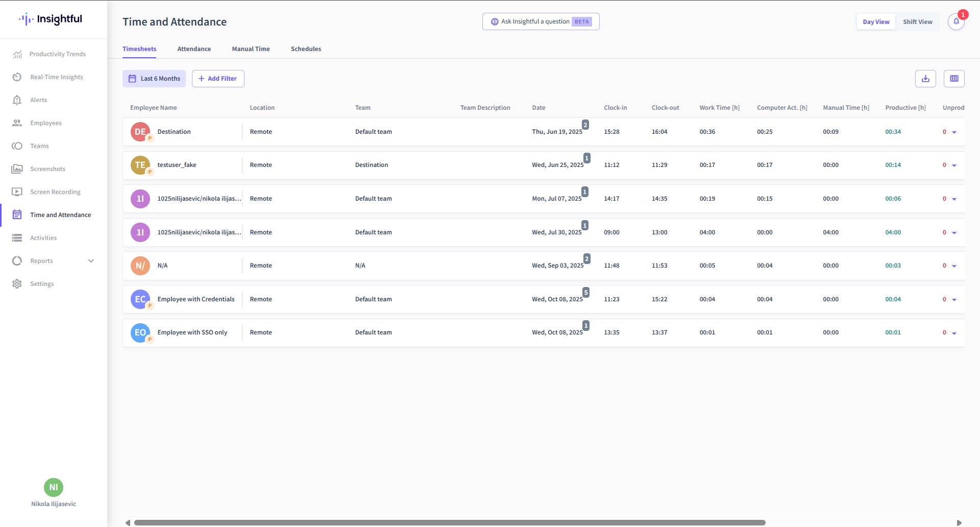Open the Settings gear icon
Screen dimensions: 980x527
pos(17,284)
